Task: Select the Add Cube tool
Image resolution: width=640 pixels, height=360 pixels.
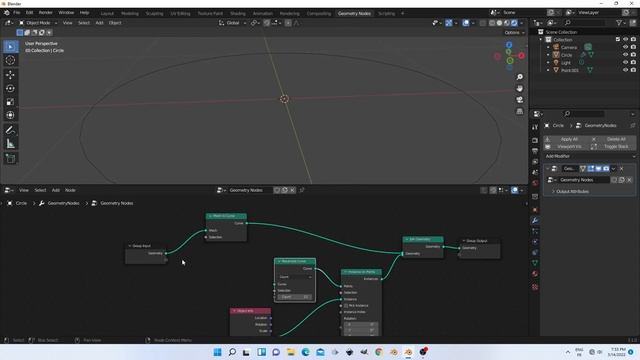Action: (x=10, y=158)
